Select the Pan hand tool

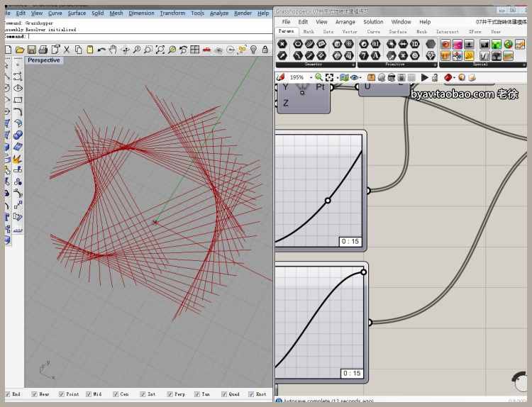coord(113,50)
